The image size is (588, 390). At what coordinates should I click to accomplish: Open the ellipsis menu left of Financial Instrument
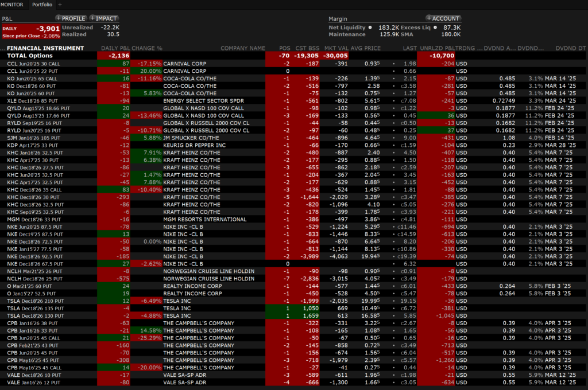coord(3,48)
